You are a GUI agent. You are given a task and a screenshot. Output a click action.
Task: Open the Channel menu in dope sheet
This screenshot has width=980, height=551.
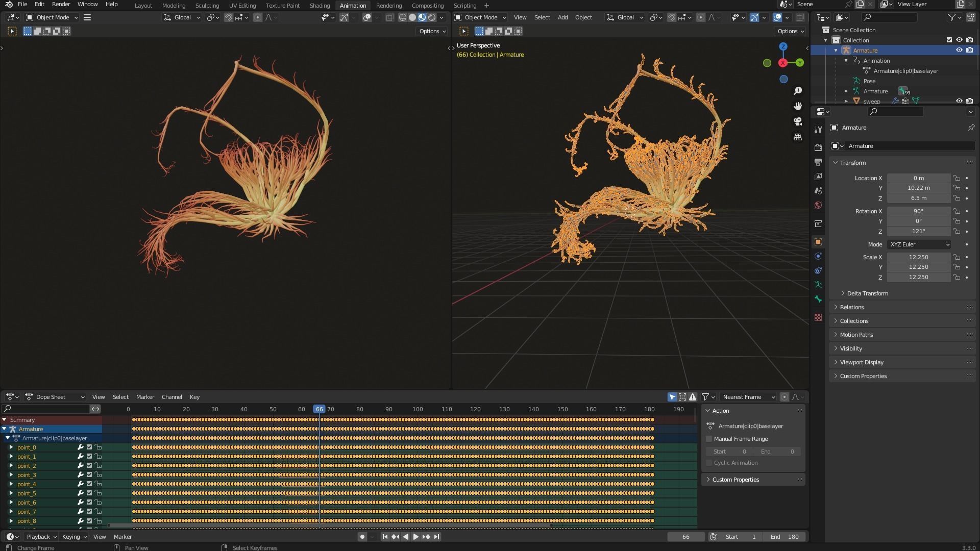click(x=171, y=397)
